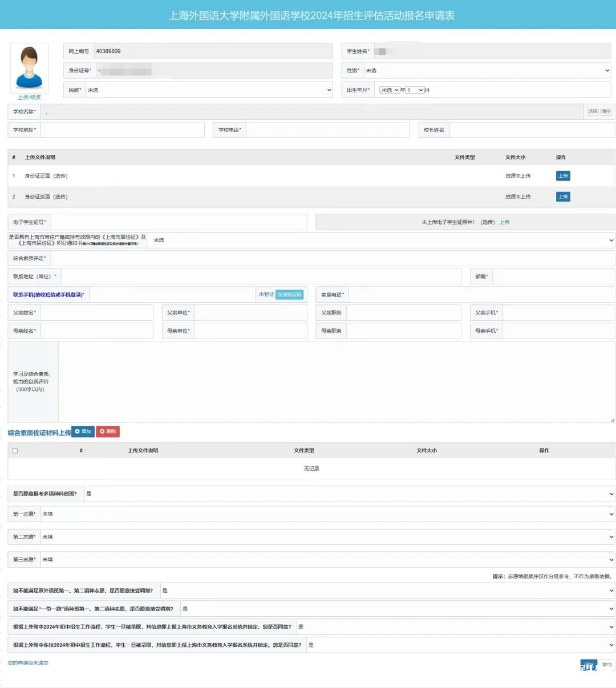616x688 pixels.
Task: Click 上传 button for 身份证正面 row
Action: (x=563, y=176)
